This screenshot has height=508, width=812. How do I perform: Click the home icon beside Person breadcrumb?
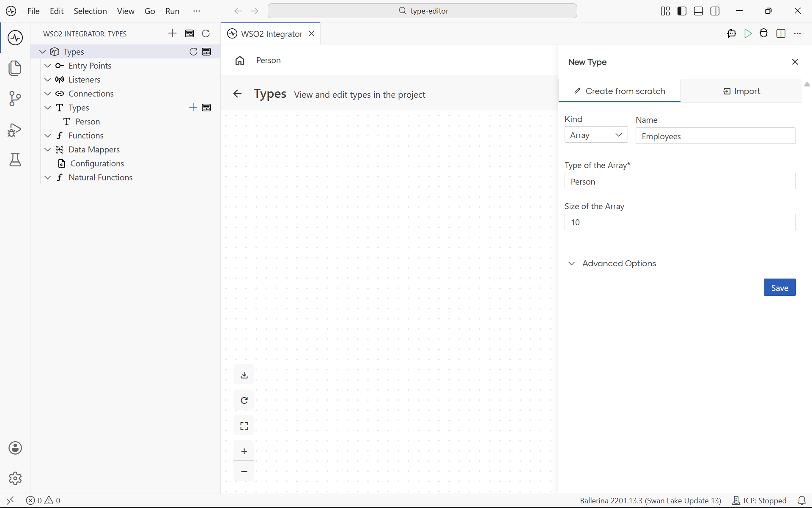pos(240,61)
